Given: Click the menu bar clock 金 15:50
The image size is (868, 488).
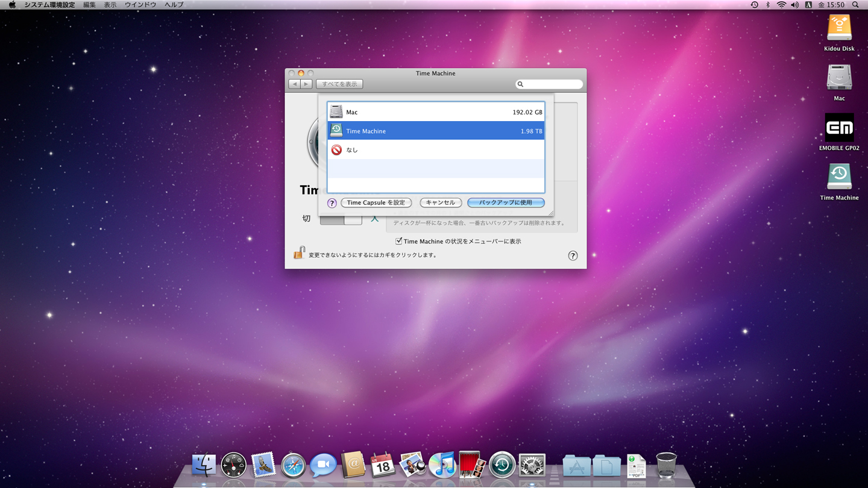Looking at the screenshot, I should pyautogui.click(x=831, y=5).
